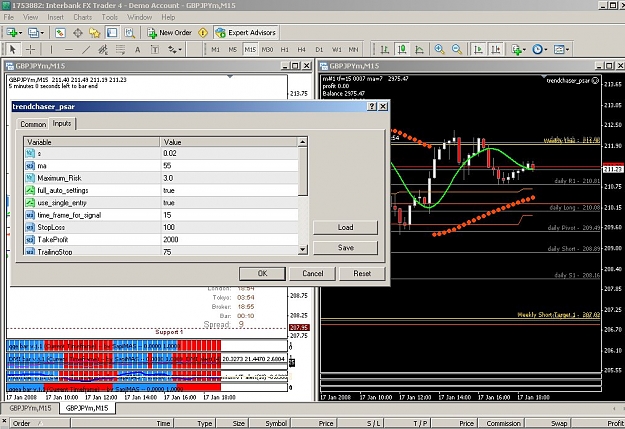The width and height of the screenshot is (625, 429).
Task: Switch to the M5 timeframe
Action: 232,49
